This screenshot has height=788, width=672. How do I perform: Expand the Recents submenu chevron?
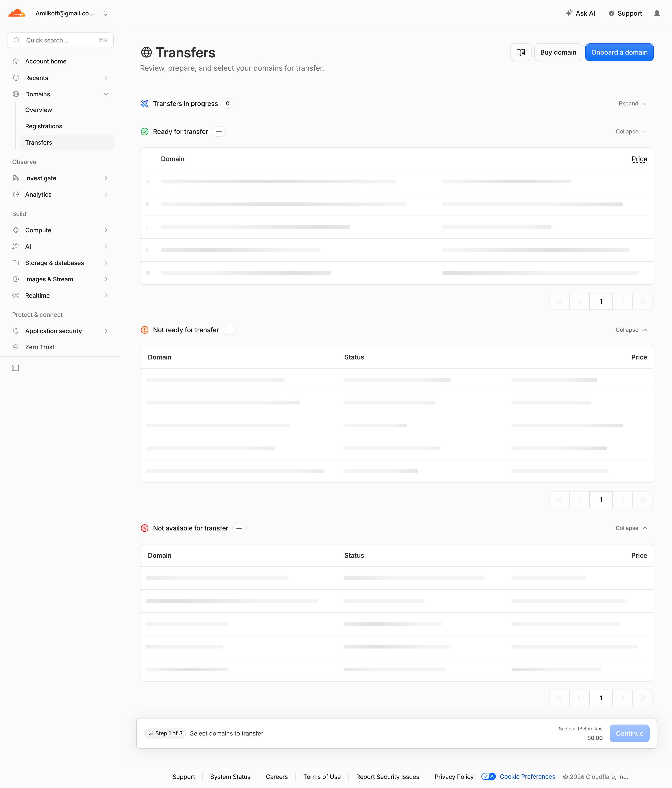[106, 78]
